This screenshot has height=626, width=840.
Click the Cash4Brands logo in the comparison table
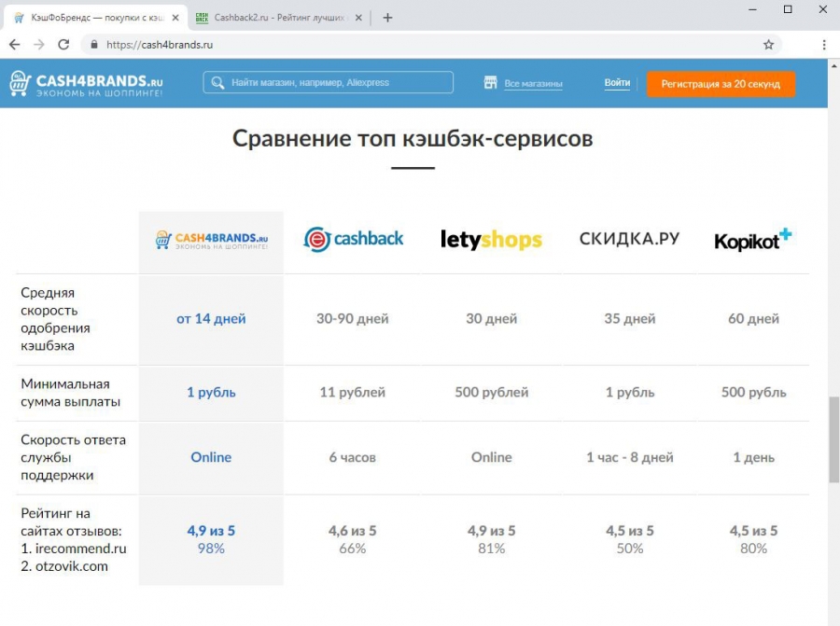pyautogui.click(x=211, y=240)
